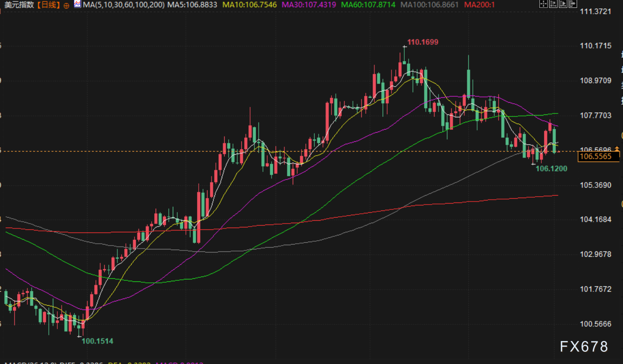
Task: Click the orange double-arrow above price tag
Action: (x=617, y=149)
